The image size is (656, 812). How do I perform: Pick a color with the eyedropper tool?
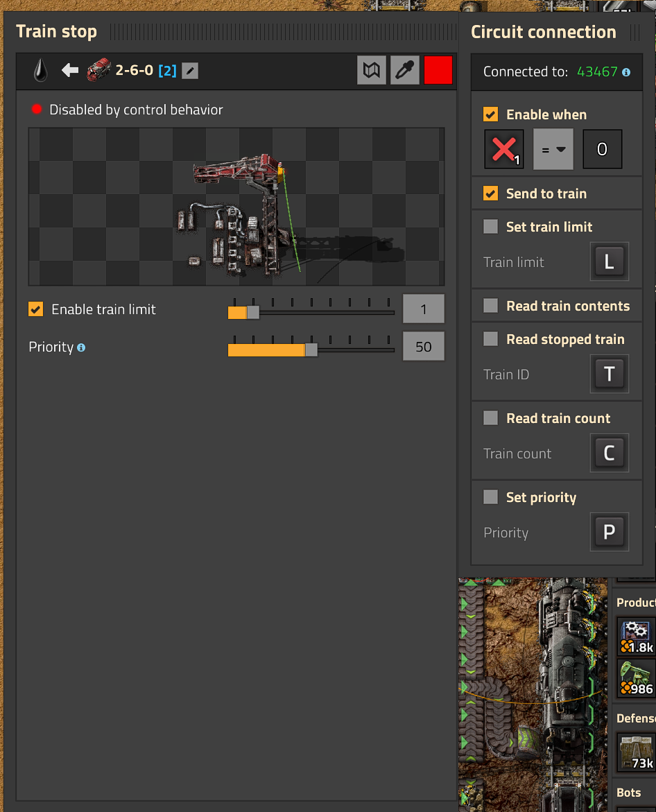(x=404, y=70)
